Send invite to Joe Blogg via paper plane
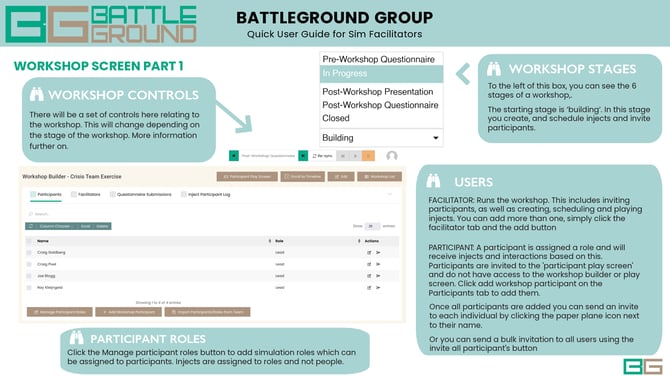The width and height of the screenshot is (670, 376). (x=378, y=276)
